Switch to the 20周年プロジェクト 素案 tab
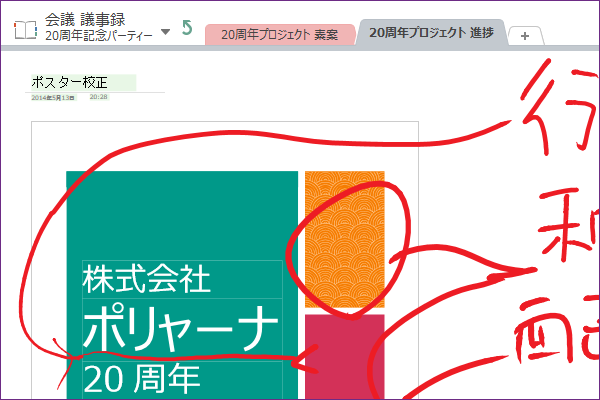 coord(280,35)
